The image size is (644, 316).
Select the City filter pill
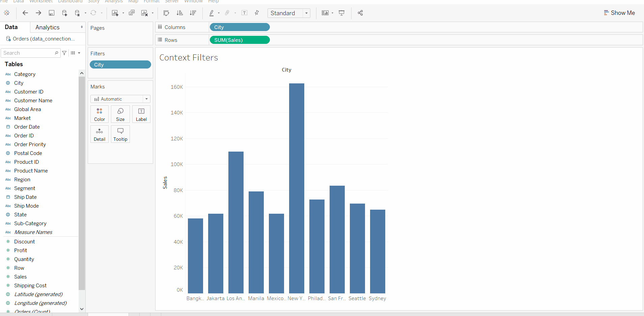click(120, 64)
